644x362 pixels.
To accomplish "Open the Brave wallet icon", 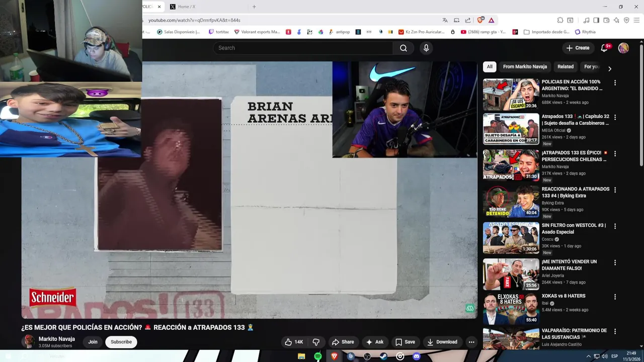I will coord(606,20).
